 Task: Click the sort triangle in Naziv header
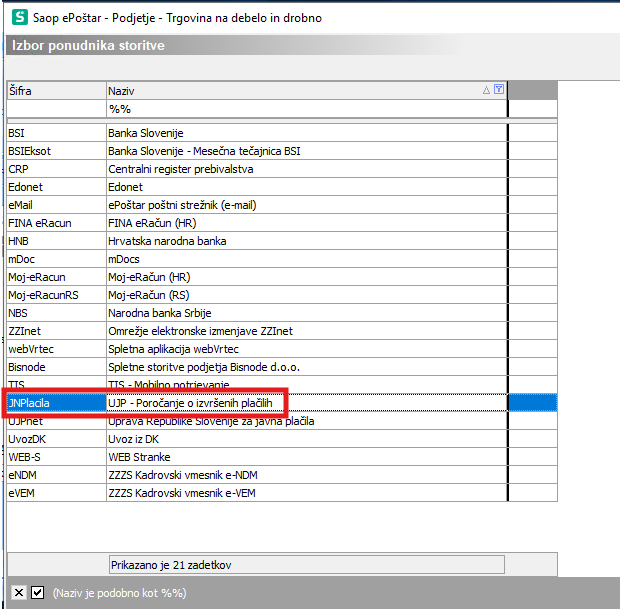point(486,90)
